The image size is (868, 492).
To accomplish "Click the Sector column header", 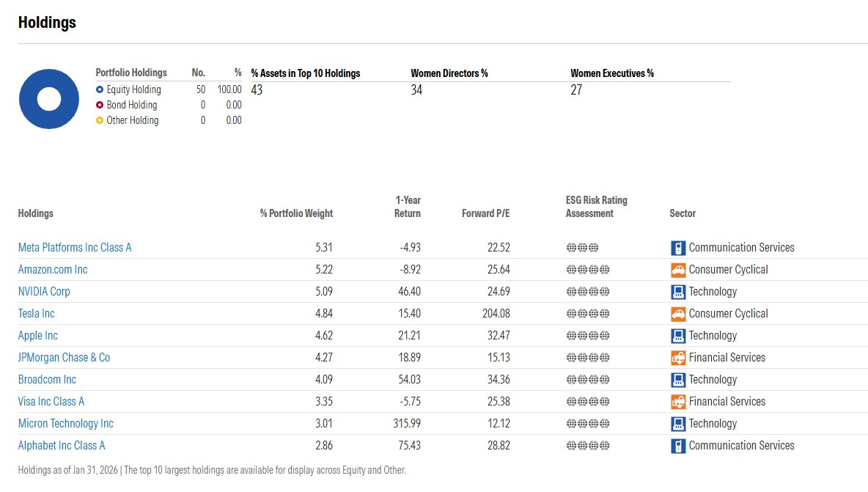I will tap(683, 213).
